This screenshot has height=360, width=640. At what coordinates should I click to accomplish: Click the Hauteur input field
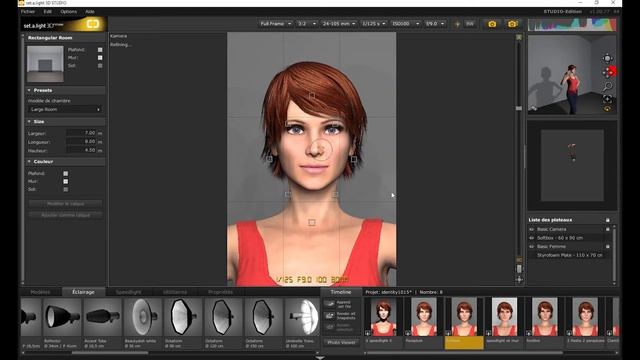point(81,150)
